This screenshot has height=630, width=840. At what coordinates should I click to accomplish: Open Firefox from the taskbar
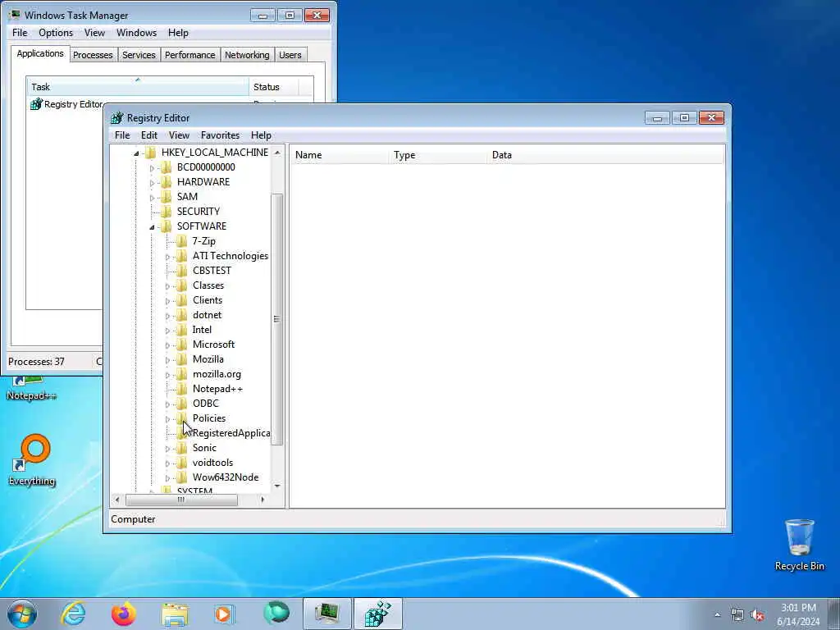coord(123,614)
